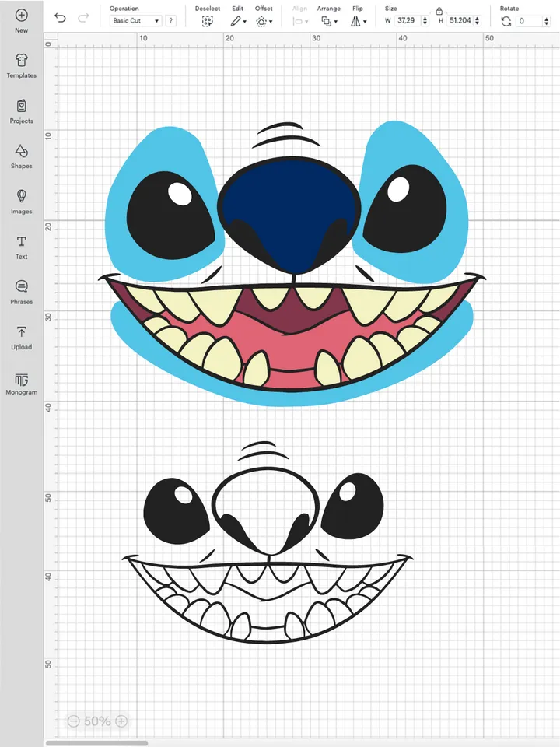Open the Projects section
The width and height of the screenshot is (560, 747).
coord(21,110)
